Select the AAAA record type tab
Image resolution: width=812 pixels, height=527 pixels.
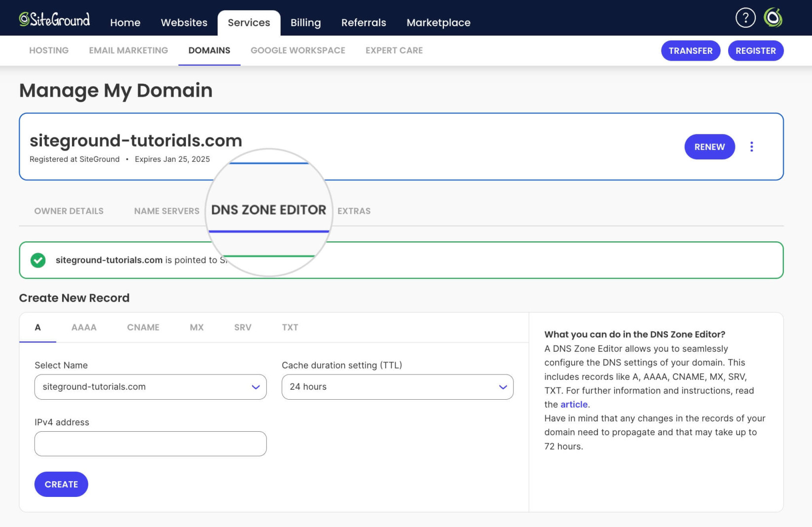[84, 328]
